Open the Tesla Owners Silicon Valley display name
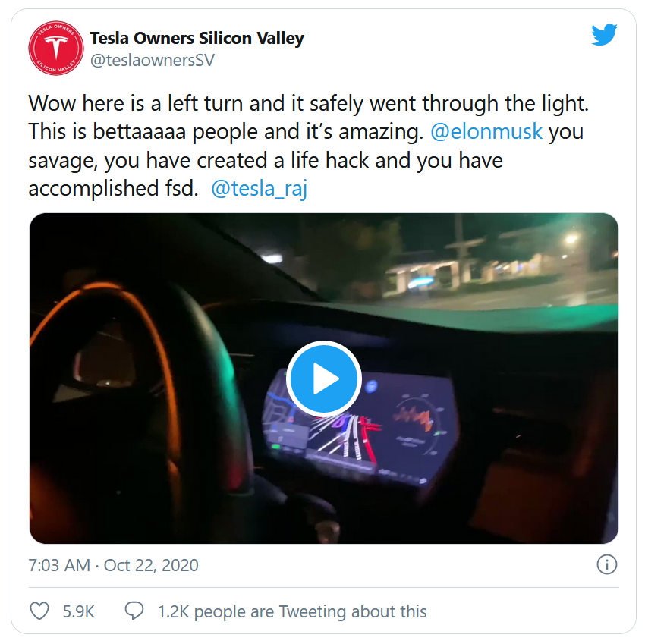This screenshot has height=644, width=645. coord(197,38)
